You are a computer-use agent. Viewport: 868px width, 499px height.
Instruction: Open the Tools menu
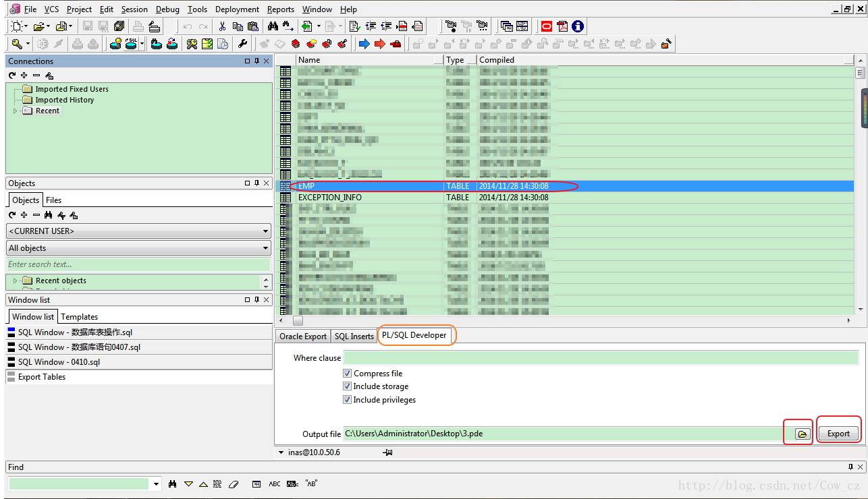pos(197,9)
